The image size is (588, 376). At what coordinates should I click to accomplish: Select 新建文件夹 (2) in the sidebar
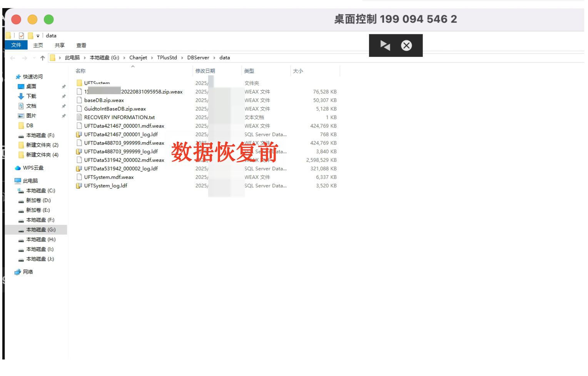(42, 145)
